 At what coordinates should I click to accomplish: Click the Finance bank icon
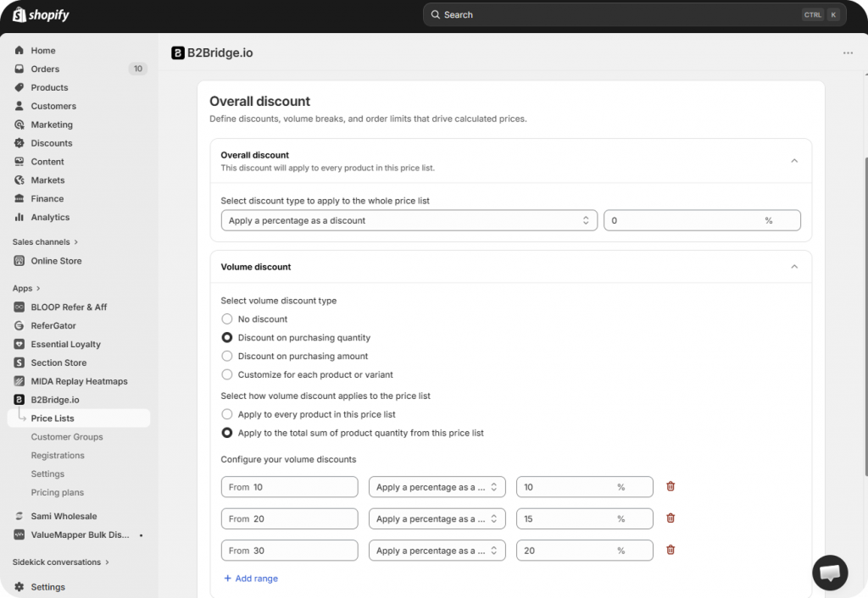pos(19,198)
